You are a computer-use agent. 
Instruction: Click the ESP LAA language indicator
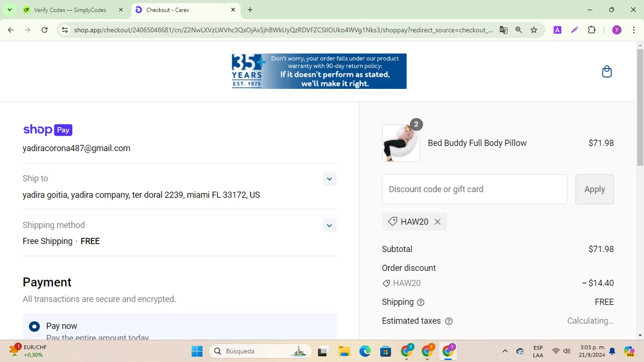point(538,351)
